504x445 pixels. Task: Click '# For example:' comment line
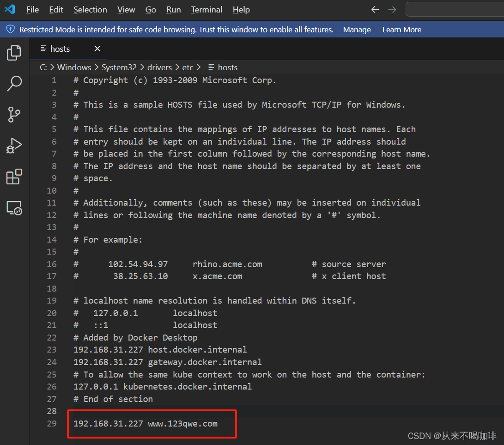108,239
